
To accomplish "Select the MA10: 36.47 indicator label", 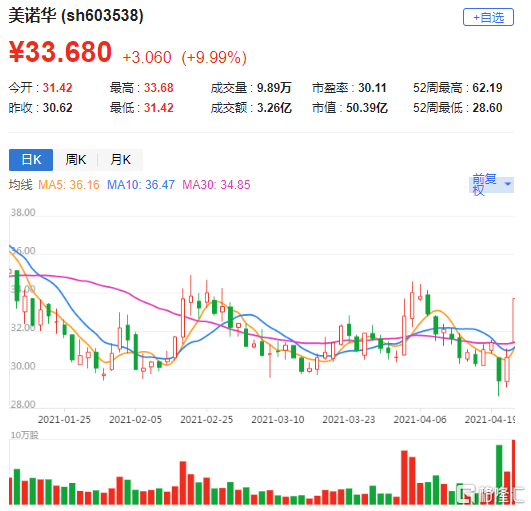I will tap(141, 185).
